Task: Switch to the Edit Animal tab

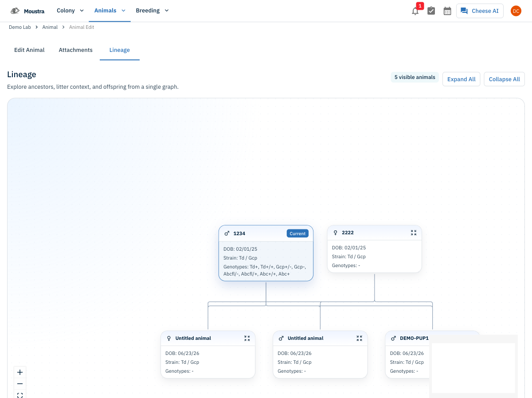Action: pyautogui.click(x=29, y=50)
